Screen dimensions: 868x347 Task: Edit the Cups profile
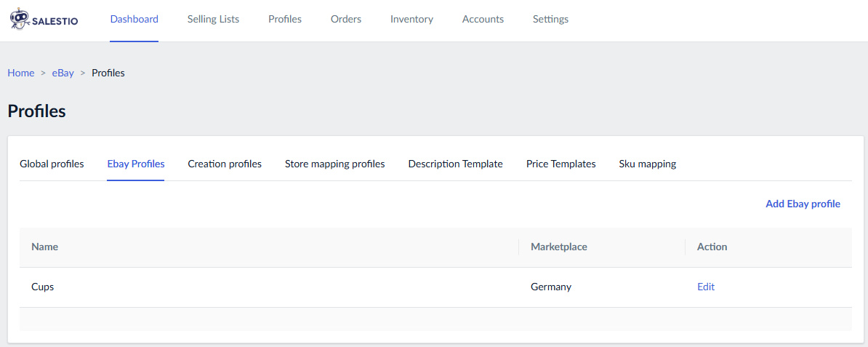(706, 287)
